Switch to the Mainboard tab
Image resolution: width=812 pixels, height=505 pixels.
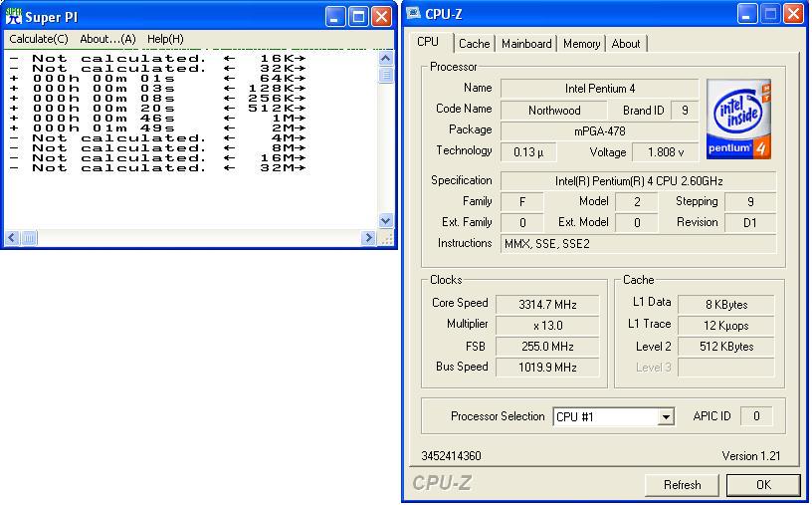pos(526,44)
